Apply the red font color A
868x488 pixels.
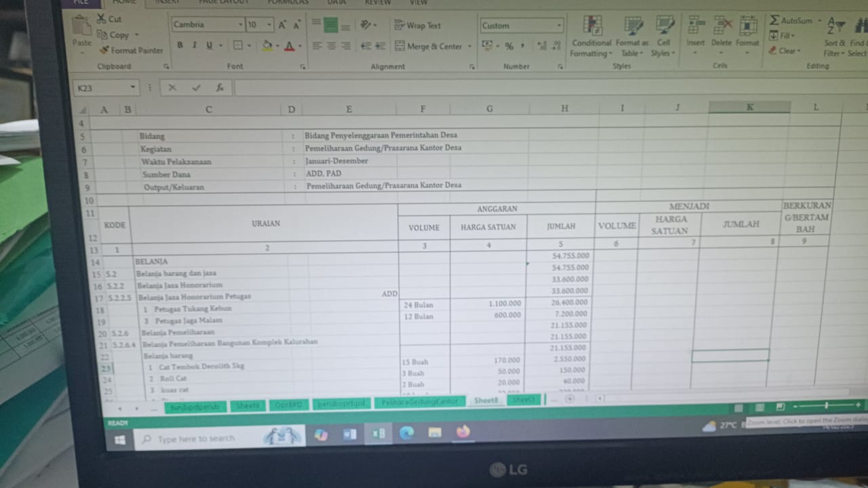(x=289, y=45)
